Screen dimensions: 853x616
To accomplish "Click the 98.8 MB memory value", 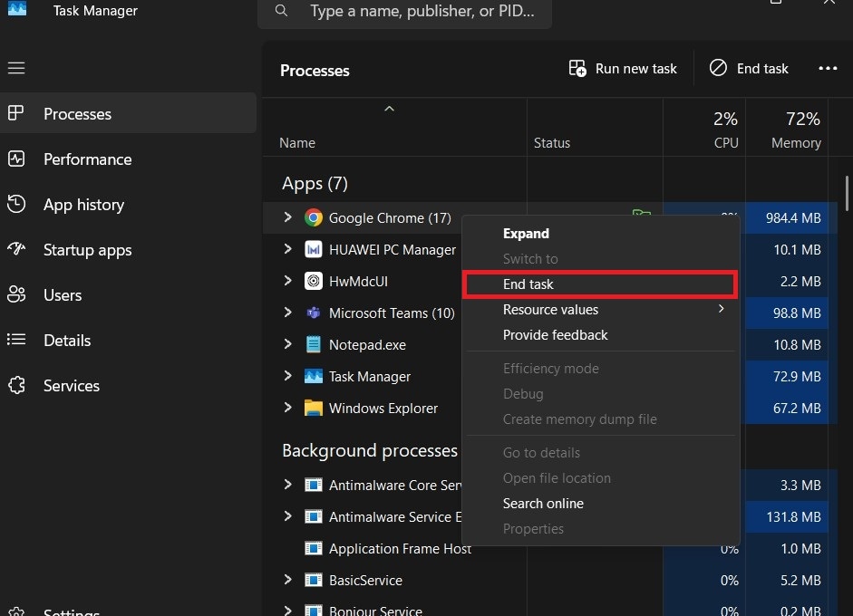I will 797,313.
